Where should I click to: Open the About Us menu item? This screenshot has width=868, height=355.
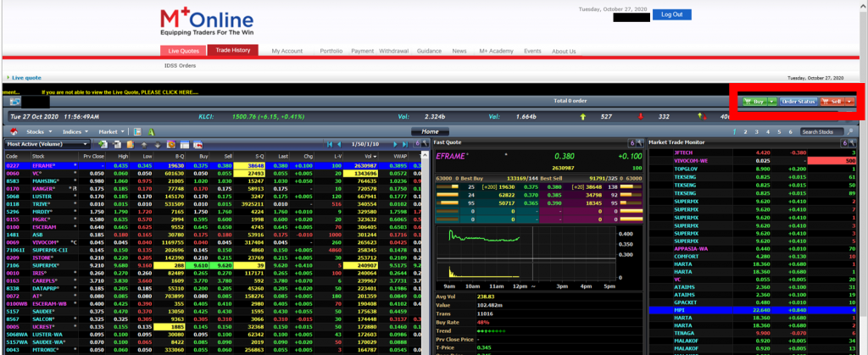564,51
